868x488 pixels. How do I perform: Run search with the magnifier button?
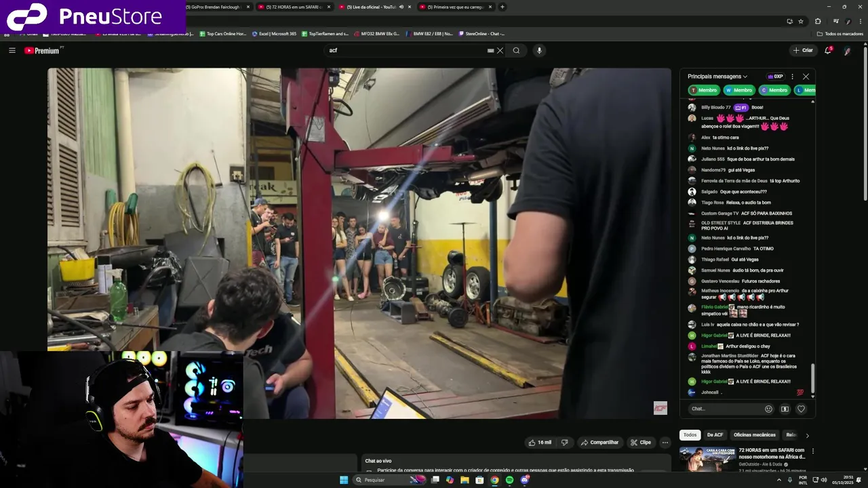coord(517,50)
